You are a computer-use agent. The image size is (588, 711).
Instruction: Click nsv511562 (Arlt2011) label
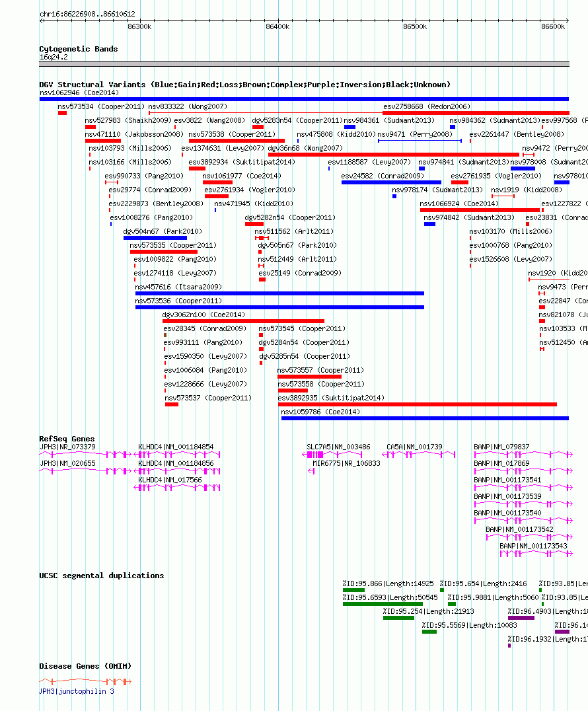tap(294, 232)
